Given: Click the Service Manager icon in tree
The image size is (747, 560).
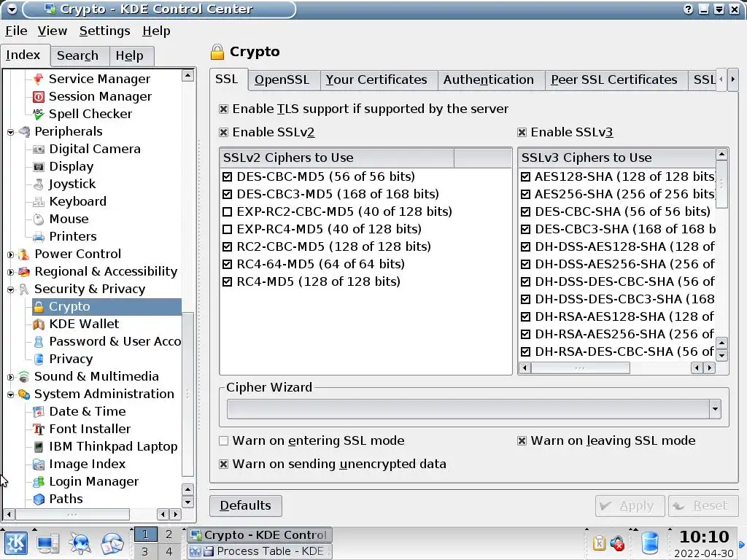Looking at the screenshot, I should click(x=39, y=79).
